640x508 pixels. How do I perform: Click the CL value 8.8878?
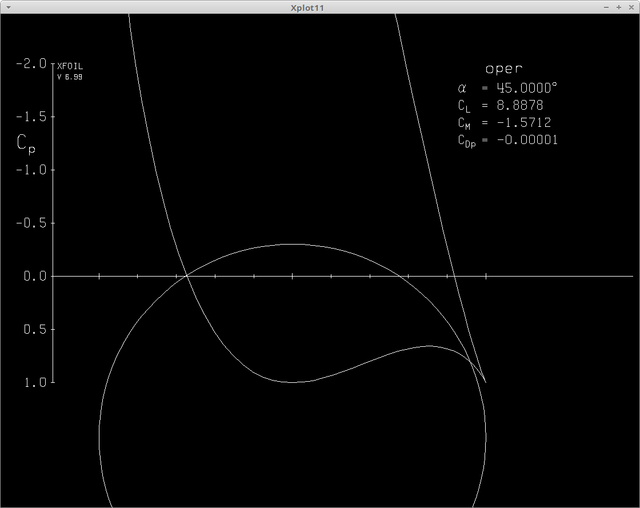tap(520, 105)
